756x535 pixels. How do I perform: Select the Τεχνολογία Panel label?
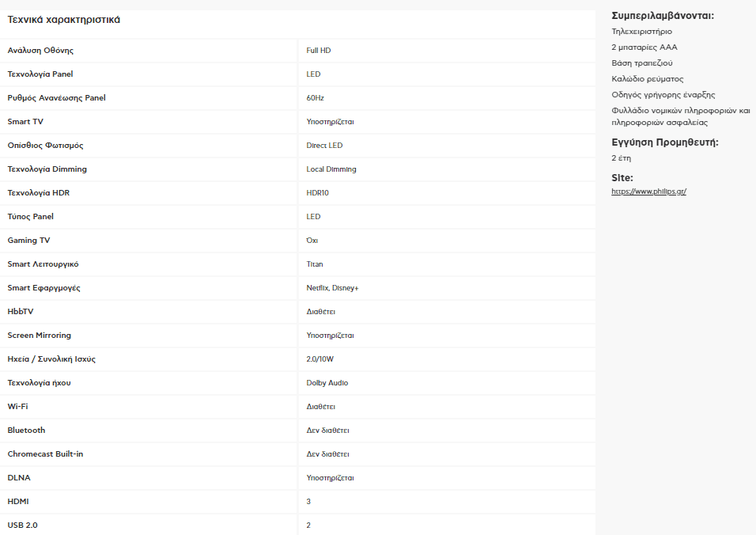pyautogui.click(x=40, y=74)
